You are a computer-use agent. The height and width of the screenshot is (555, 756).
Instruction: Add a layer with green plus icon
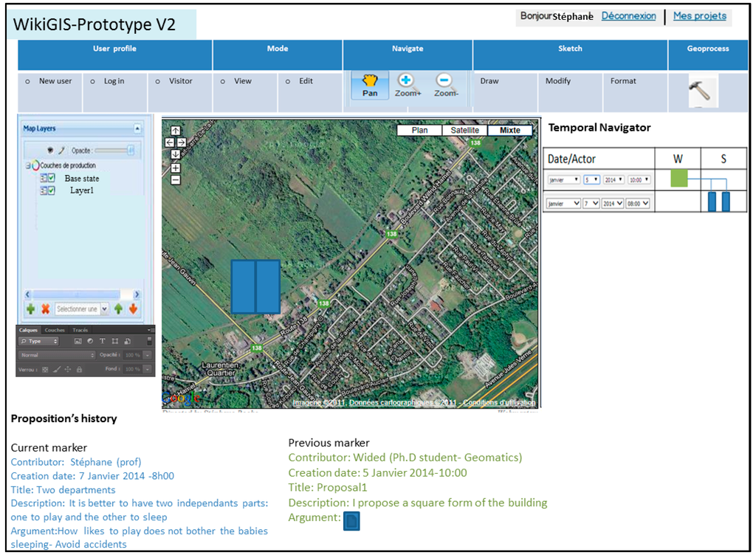[30, 309]
